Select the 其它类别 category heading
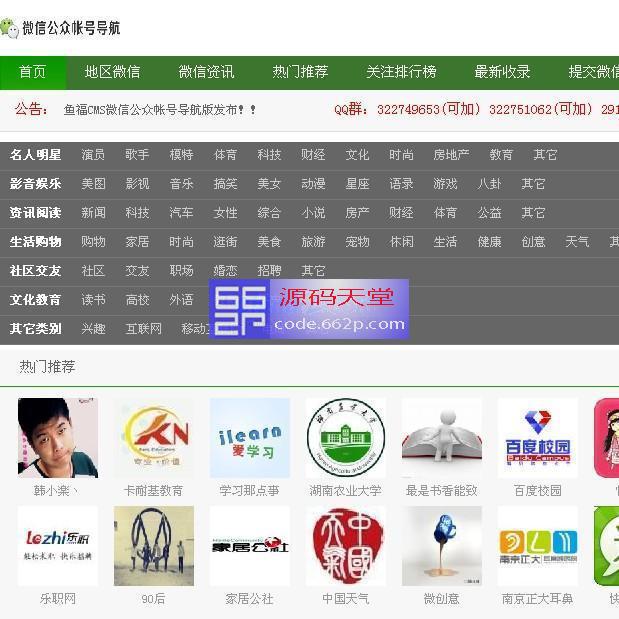Screen dimensions: 619x619 [x=36, y=328]
